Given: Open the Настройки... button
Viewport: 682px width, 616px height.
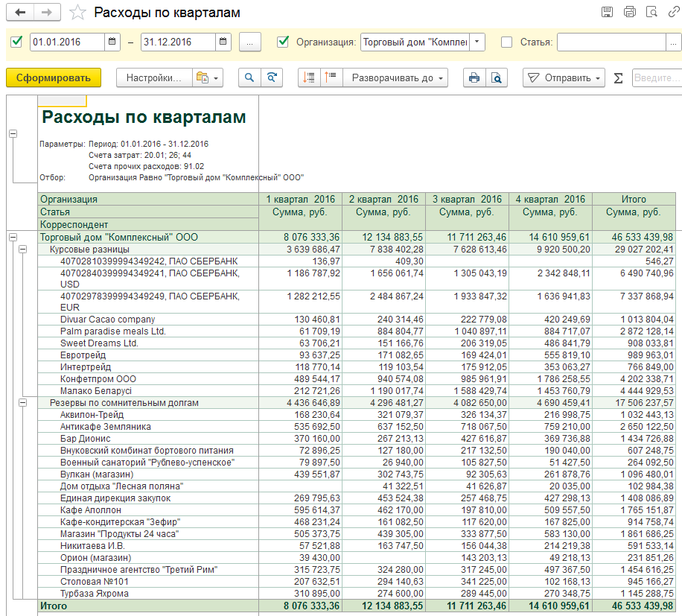Looking at the screenshot, I should (153, 77).
